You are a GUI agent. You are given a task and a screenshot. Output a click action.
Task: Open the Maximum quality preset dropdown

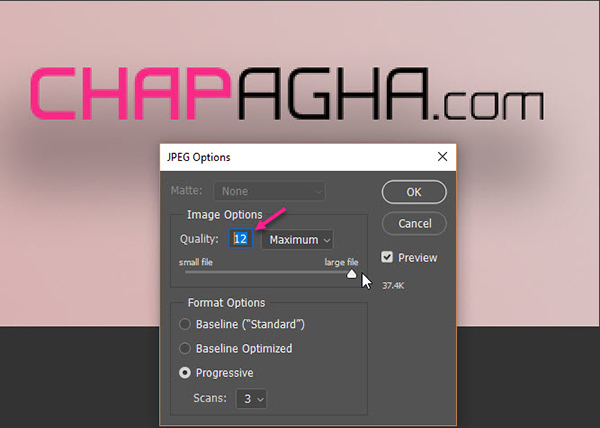(x=297, y=239)
